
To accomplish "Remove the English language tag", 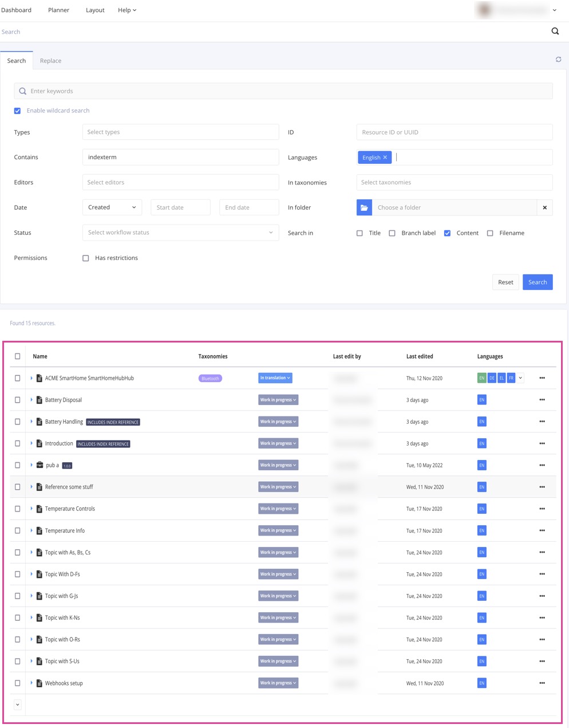I will [385, 158].
